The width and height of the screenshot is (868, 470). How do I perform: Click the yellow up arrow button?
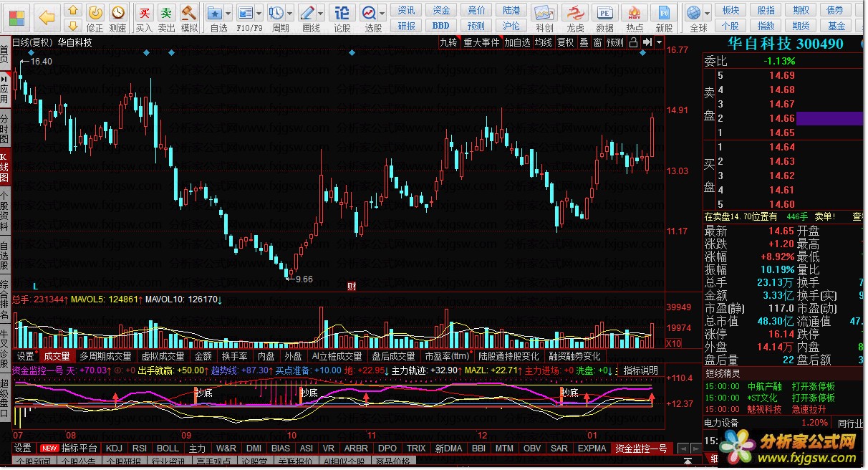(x=73, y=10)
